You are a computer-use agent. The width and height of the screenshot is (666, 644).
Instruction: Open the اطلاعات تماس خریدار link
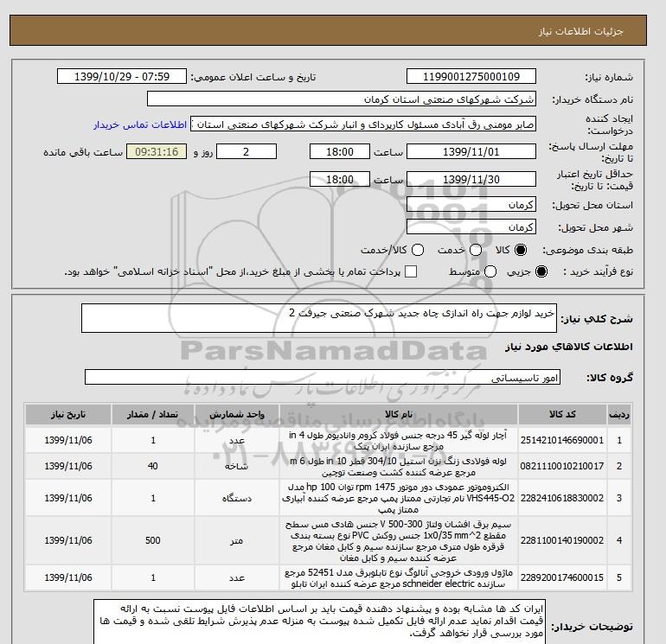pos(140,125)
